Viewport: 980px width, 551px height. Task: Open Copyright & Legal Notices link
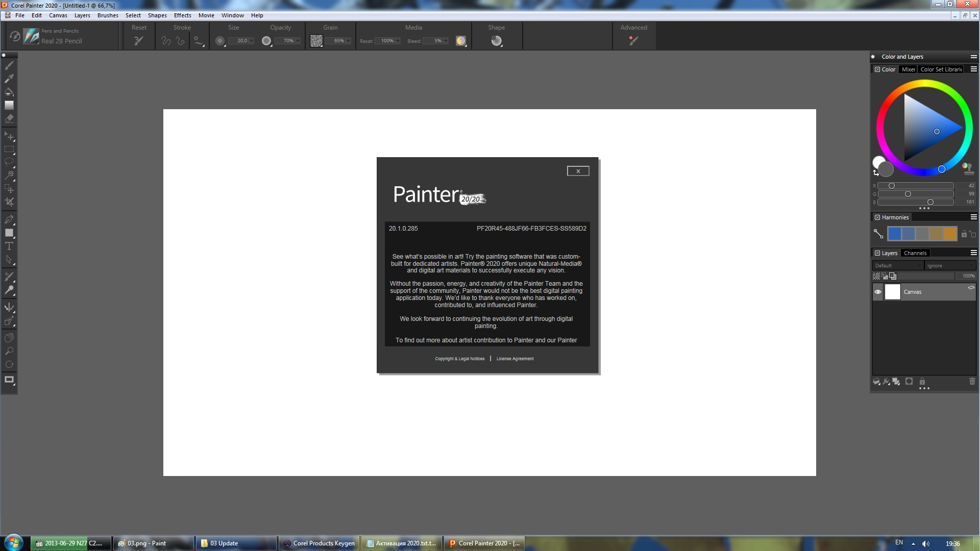pos(459,359)
